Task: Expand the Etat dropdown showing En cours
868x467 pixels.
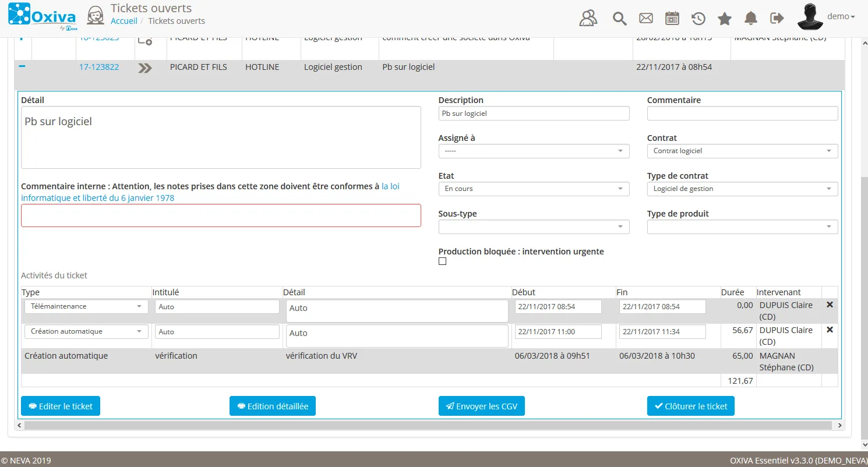Action: pyautogui.click(x=534, y=189)
